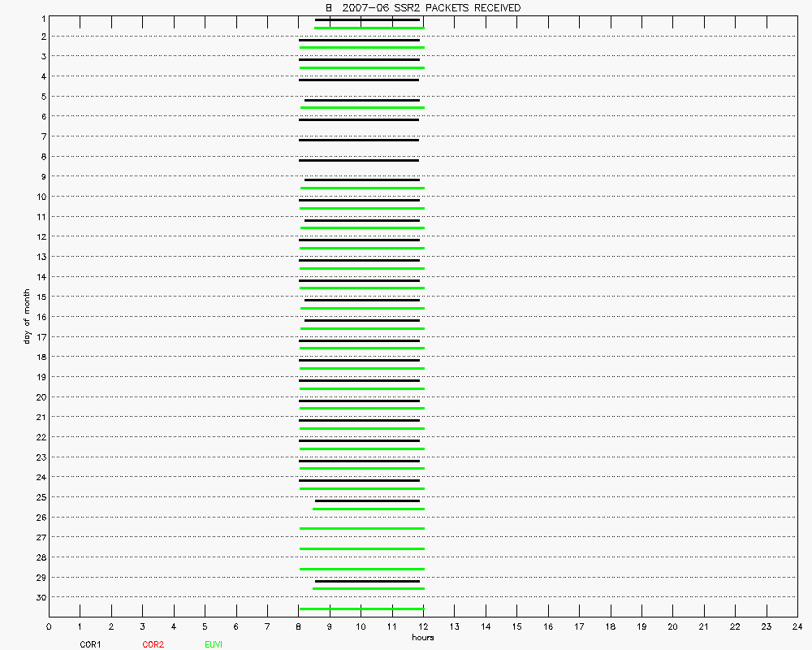Image resolution: width=812 pixels, height=650 pixels.
Task: Click the day 15 label on y-axis
Action: [39, 297]
